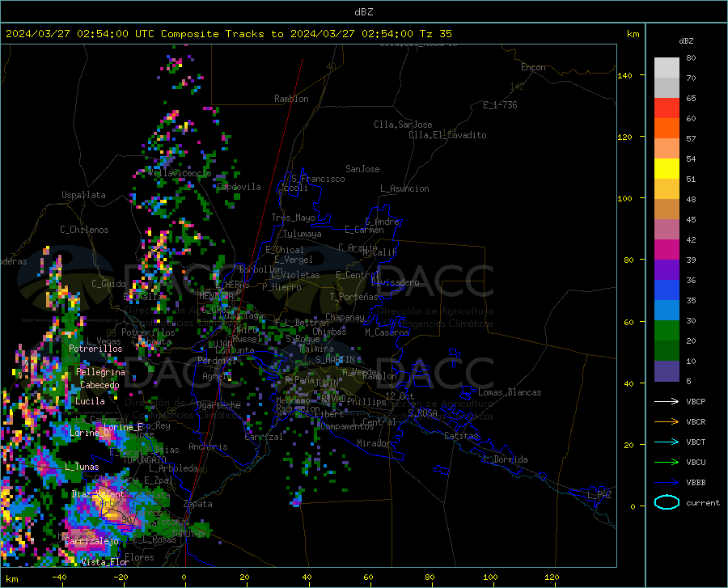Click the white VBCP arrow icon

(667, 401)
